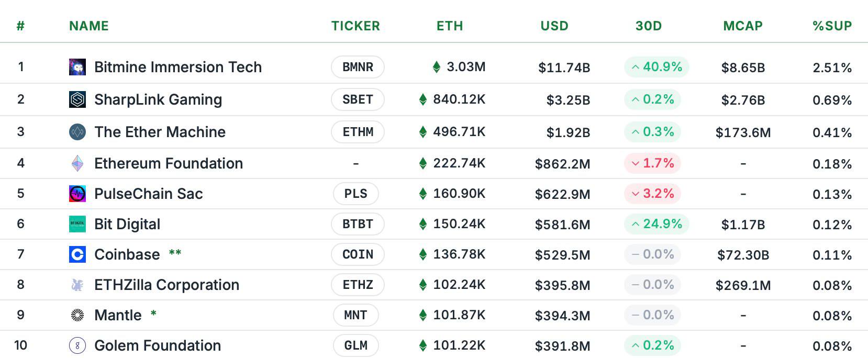Click the BMNR ticker badge
This screenshot has height=358, width=868.
(x=358, y=67)
